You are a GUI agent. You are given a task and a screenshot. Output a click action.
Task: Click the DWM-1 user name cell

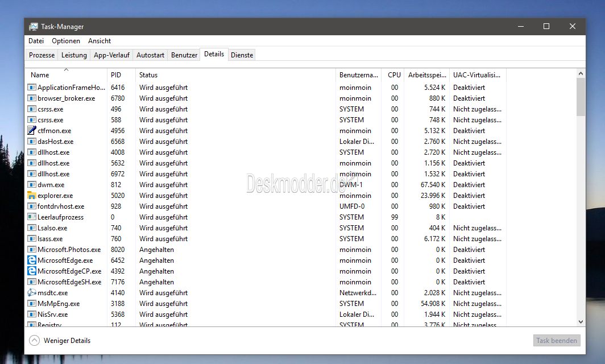click(351, 184)
